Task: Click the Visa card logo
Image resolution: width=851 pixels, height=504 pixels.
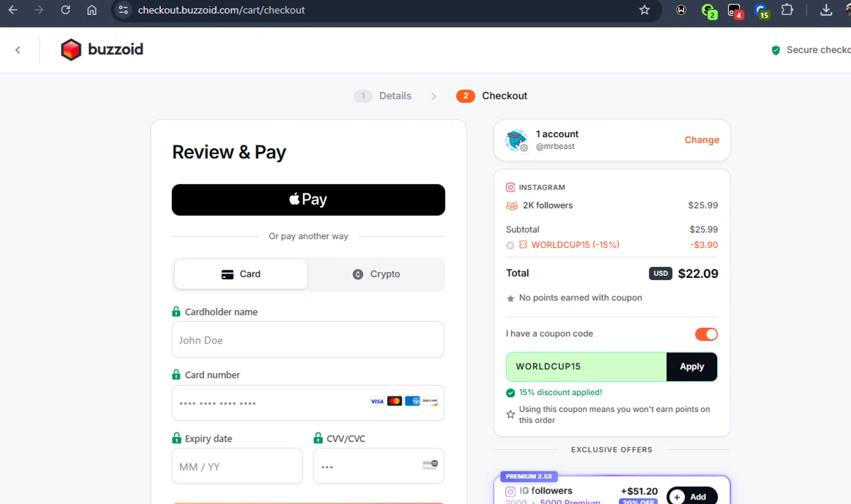Action: (377, 401)
